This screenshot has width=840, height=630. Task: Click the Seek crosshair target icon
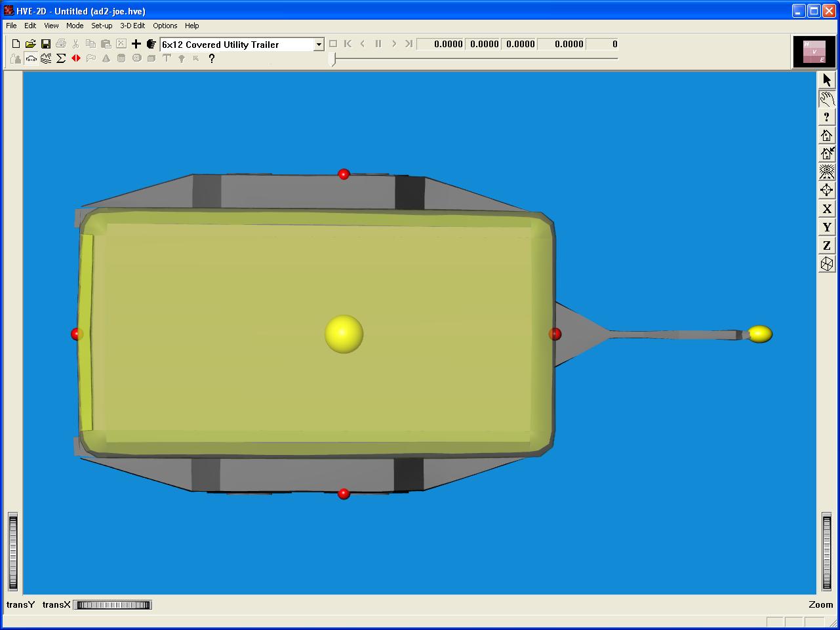pos(826,190)
